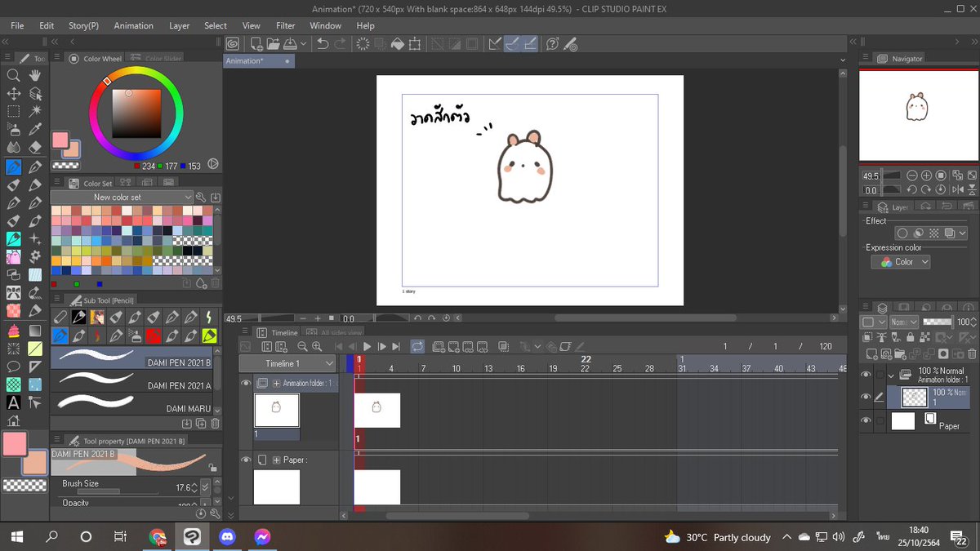This screenshot has width=980, height=551.
Task: Click the Discord icon in the taskbar
Action: (x=227, y=537)
